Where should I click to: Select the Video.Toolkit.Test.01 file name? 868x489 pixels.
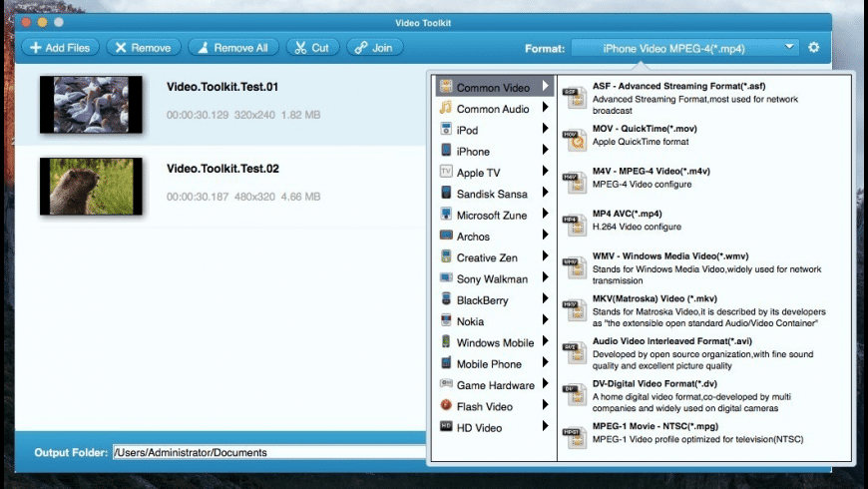(221, 87)
